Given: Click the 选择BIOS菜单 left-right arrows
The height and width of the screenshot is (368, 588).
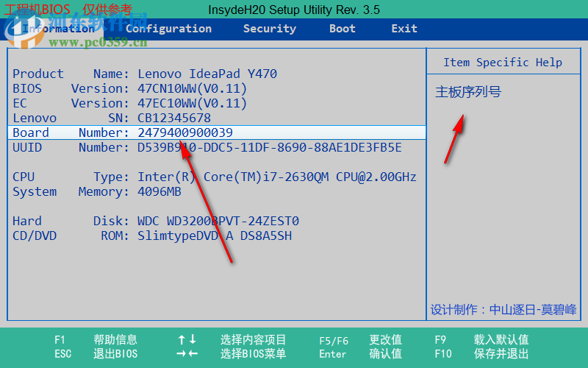Looking at the screenshot, I should click(x=187, y=354).
